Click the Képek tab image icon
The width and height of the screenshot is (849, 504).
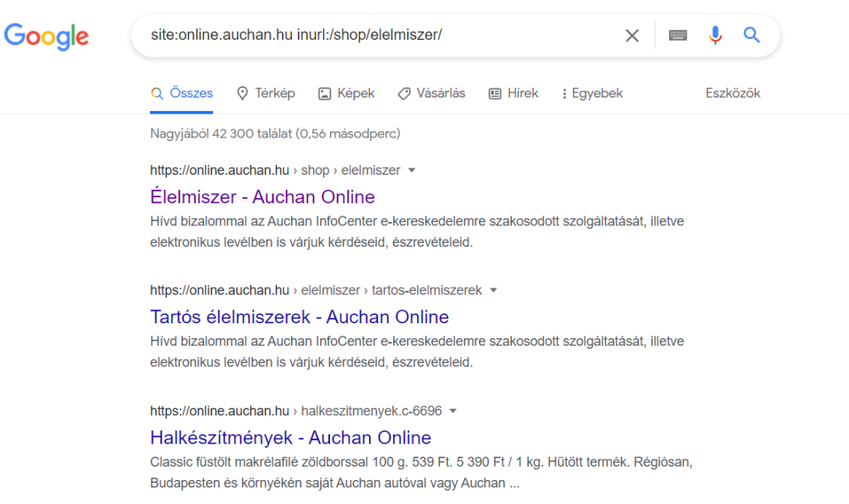coord(324,94)
